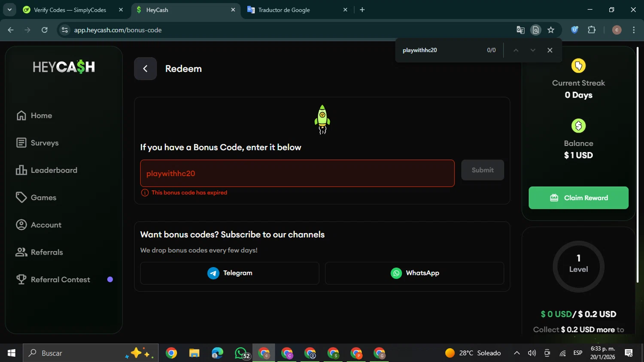This screenshot has height=362, width=644.
Task: Click the Account person icon
Action: [21, 225]
